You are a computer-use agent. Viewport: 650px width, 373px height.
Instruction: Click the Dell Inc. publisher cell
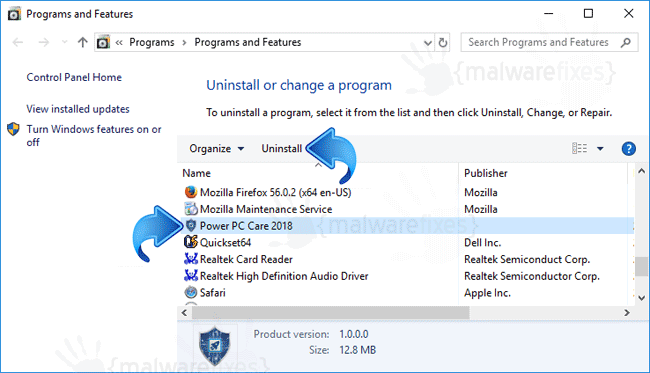coord(483,242)
